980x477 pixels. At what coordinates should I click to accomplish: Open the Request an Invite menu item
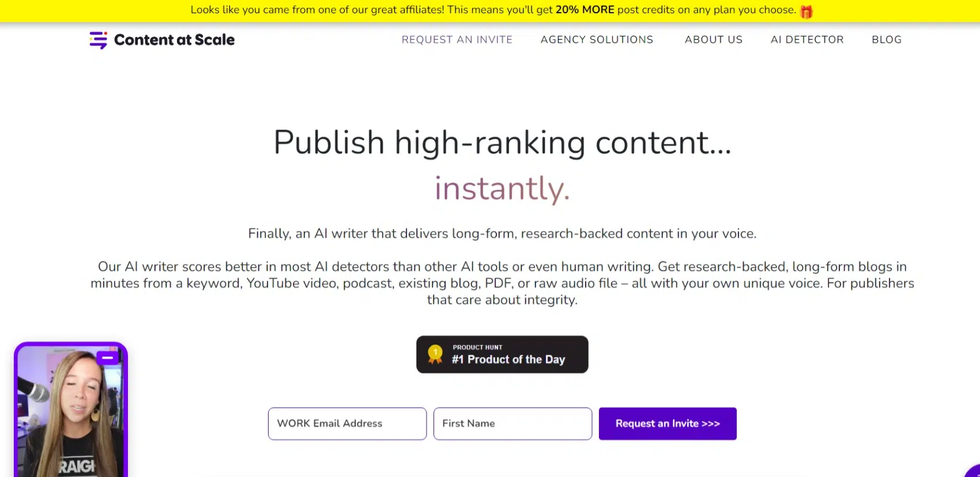(457, 40)
